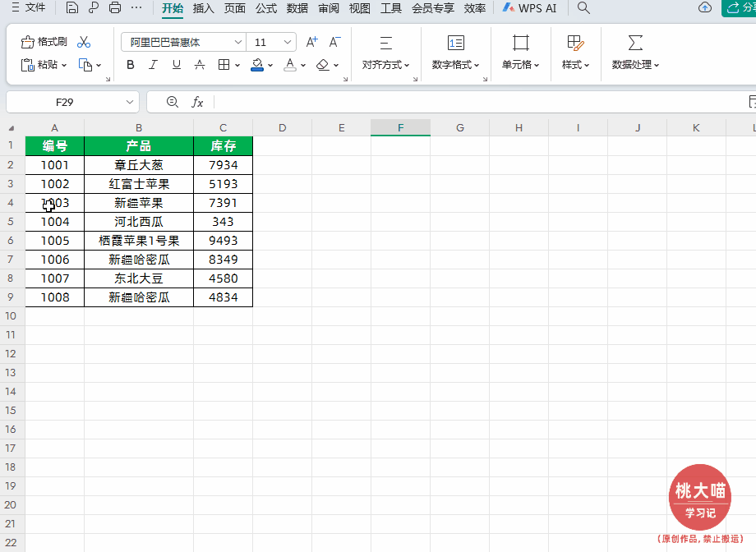Click the cloud upload icon at top right
The width and height of the screenshot is (756, 552).
click(x=705, y=7)
